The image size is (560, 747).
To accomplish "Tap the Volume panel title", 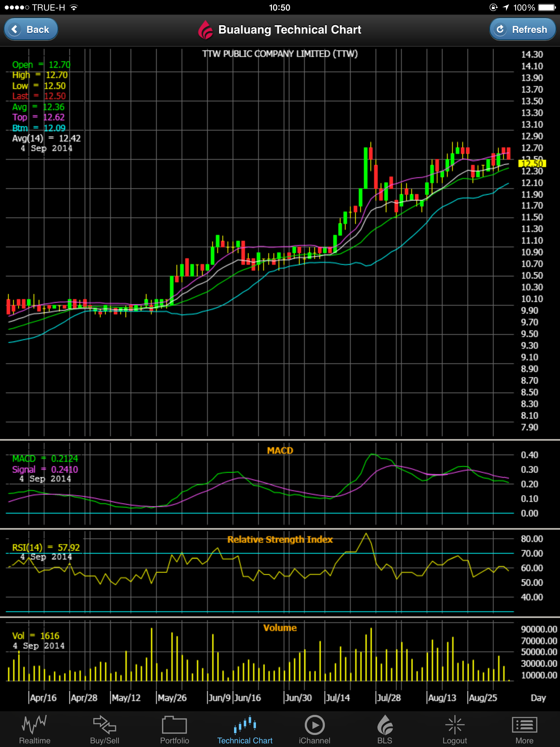I will [280, 628].
